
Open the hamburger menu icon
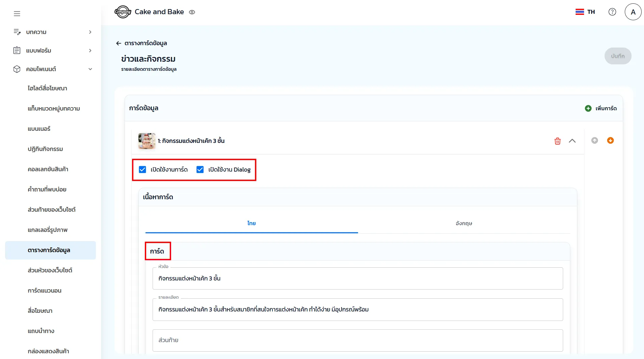click(x=17, y=13)
